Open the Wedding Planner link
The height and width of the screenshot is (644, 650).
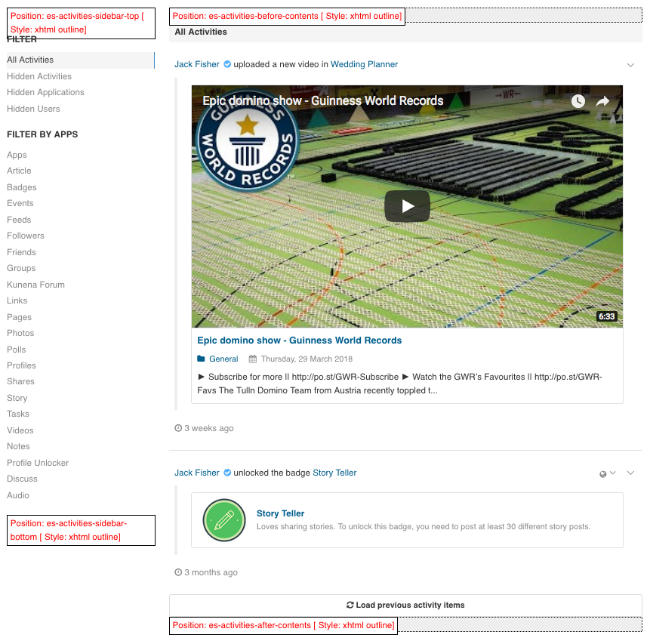[364, 64]
